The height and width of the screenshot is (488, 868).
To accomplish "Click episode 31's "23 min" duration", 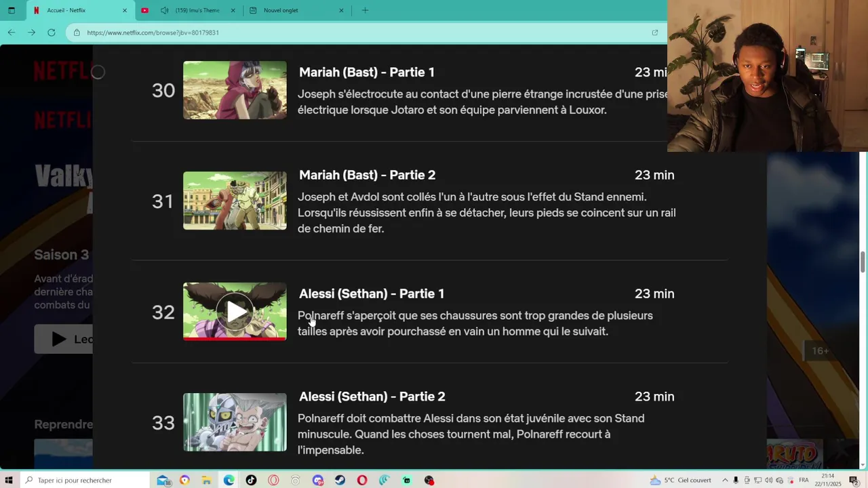I will [654, 175].
